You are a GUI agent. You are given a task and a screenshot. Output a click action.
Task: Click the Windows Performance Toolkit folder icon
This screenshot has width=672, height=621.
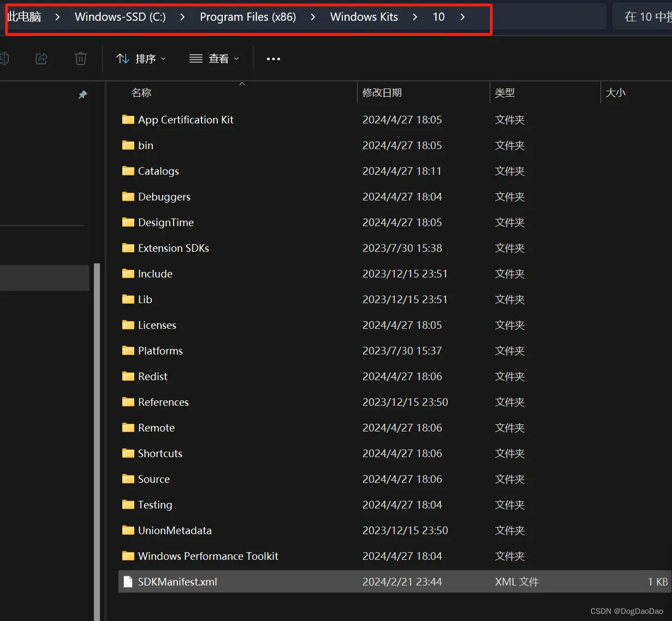pyautogui.click(x=128, y=556)
